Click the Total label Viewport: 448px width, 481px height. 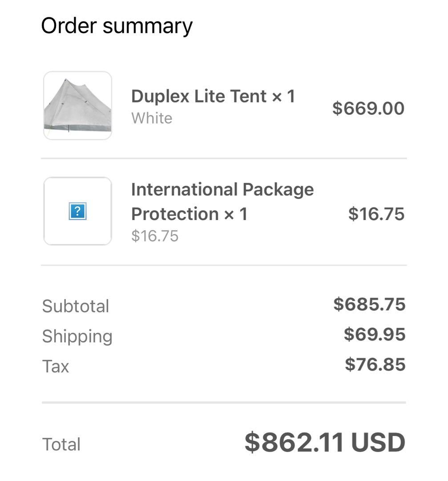pos(61,444)
